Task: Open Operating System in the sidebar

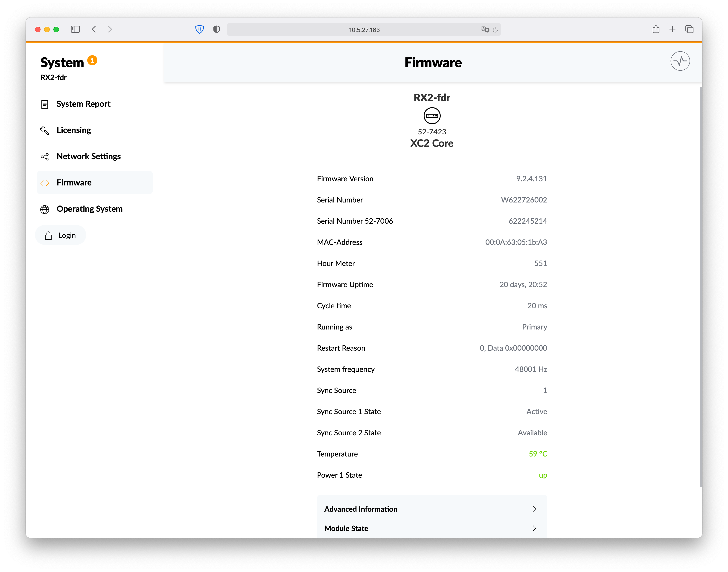Action: (94, 209)
